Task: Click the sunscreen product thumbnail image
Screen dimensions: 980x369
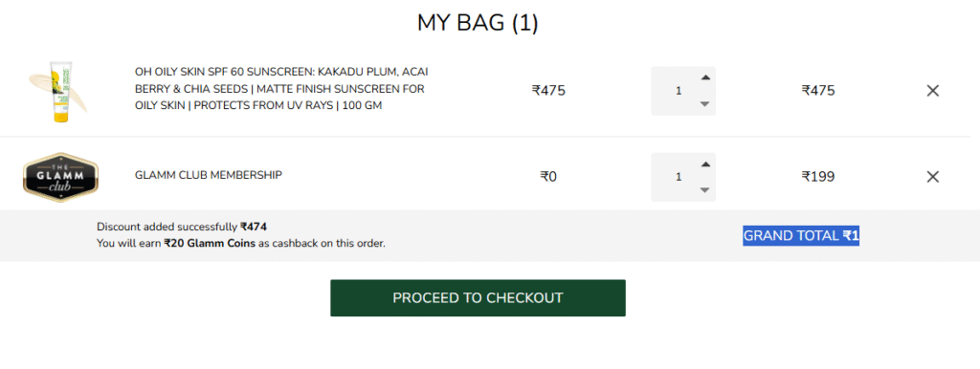Action: pos(58,91)
